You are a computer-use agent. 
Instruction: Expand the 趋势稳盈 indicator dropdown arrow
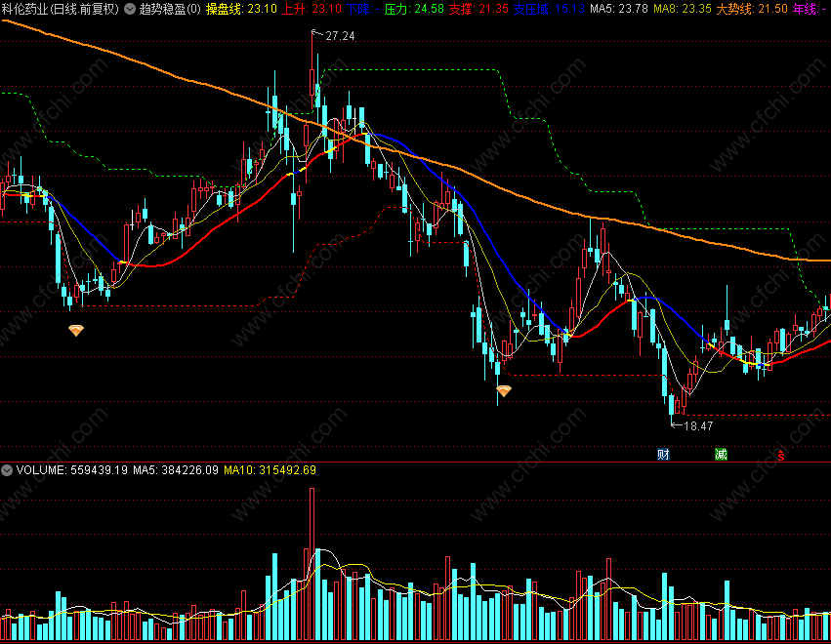(x=130, y=9)
